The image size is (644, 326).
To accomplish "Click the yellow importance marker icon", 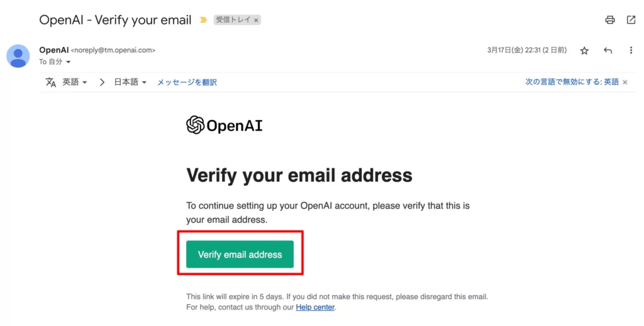I will (203, 19).
